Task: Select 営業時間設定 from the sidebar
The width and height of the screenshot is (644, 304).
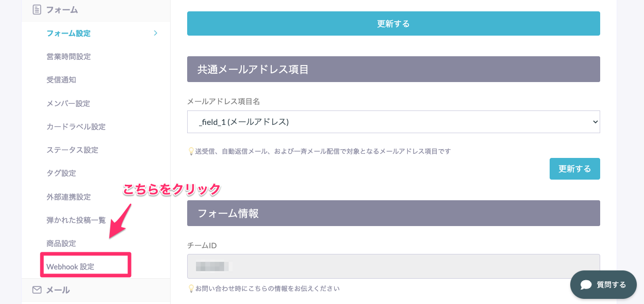Action: pos(69,57)
